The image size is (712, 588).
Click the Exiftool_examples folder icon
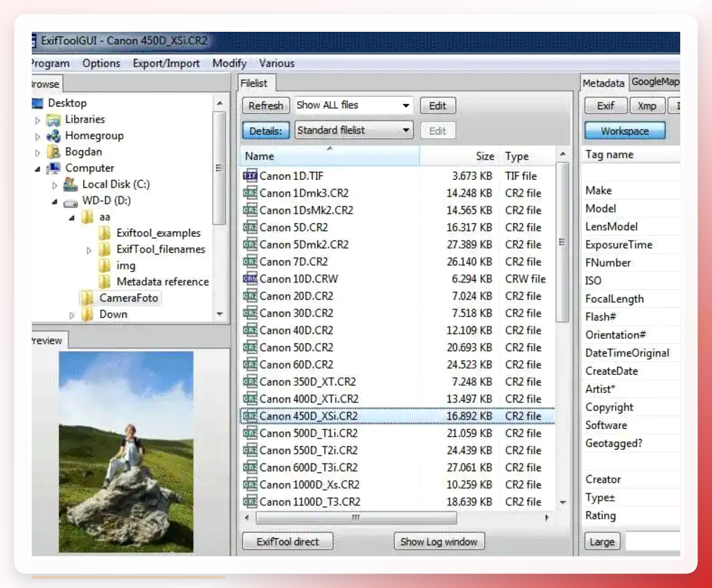point(105,233)
